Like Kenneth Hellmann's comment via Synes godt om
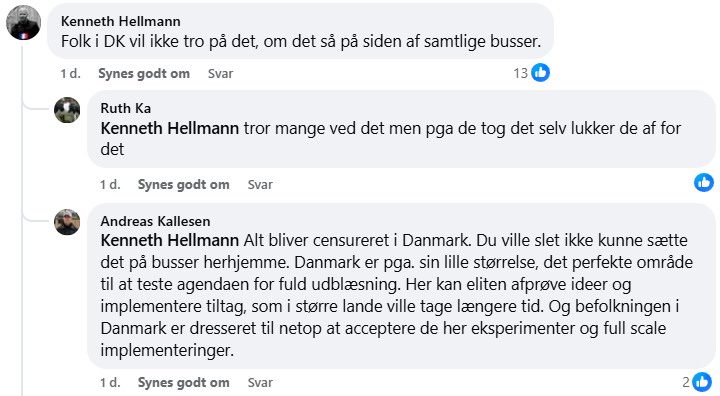 point(144,74)
